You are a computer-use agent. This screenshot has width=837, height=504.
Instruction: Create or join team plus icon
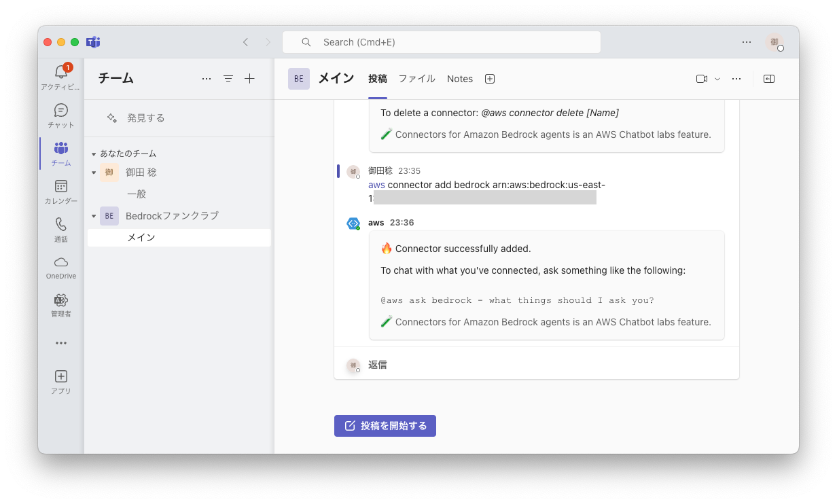click(249, 79)
